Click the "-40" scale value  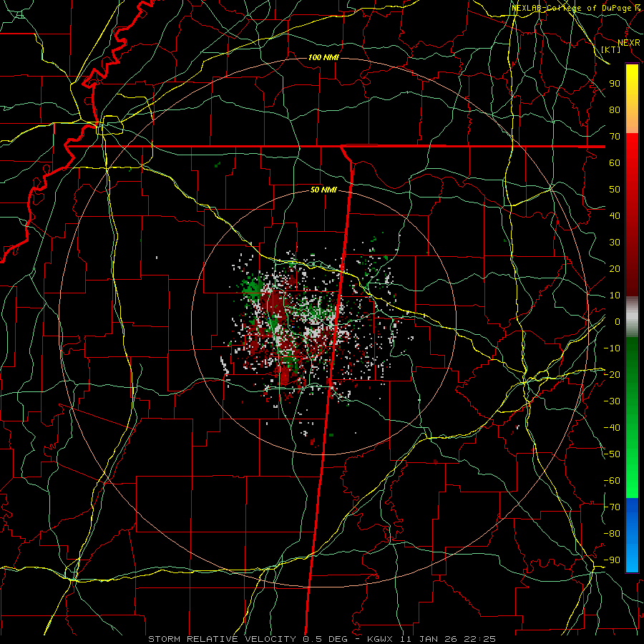coord(612,428)
